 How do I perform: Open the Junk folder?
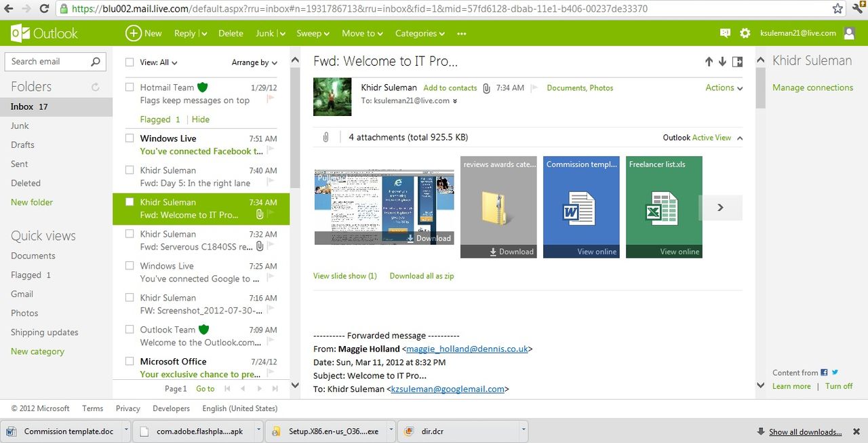click(20, 126)
